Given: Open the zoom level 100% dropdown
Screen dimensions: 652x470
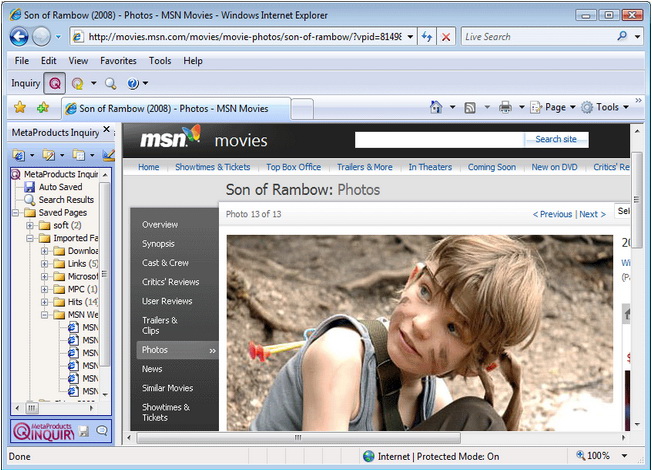Looking at the screenshot, I should (x=624, y=456).
